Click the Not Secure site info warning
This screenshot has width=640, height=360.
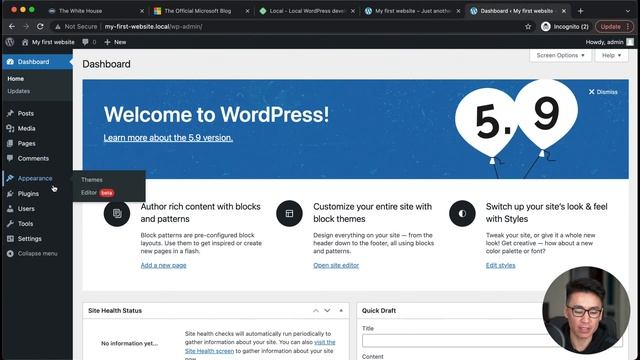(76, 27)
